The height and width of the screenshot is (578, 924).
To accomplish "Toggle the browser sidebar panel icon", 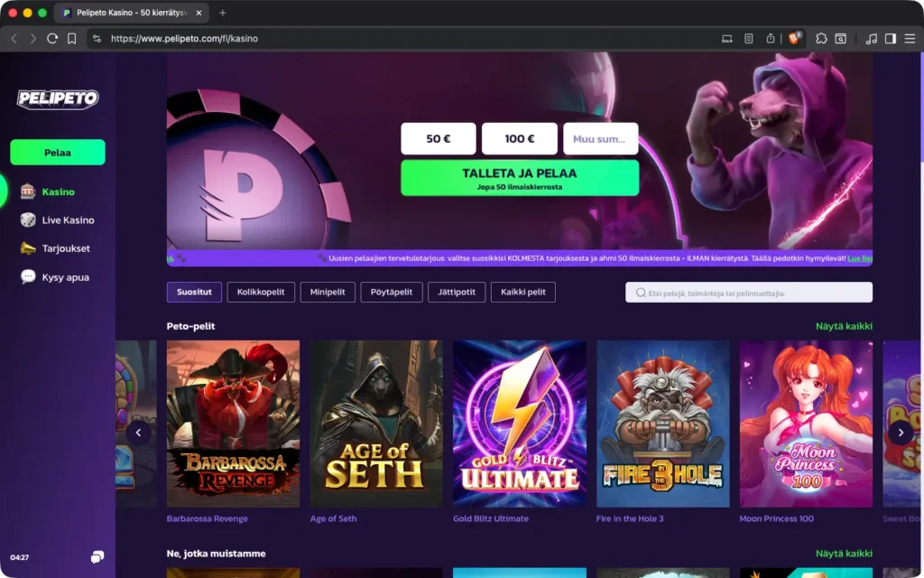I will (x=890, y=39).
